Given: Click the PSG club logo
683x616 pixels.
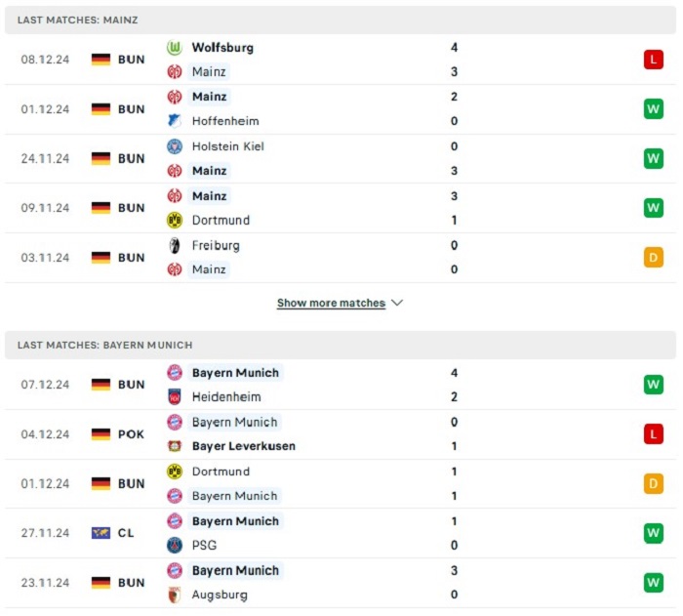Looking at the screenshot, I should [x=175, y=545].
